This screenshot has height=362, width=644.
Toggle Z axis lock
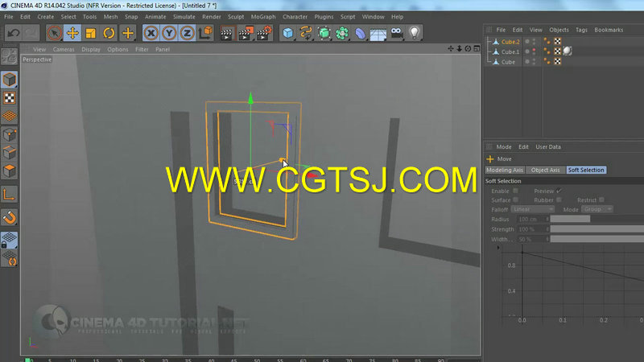click(187, 33)
